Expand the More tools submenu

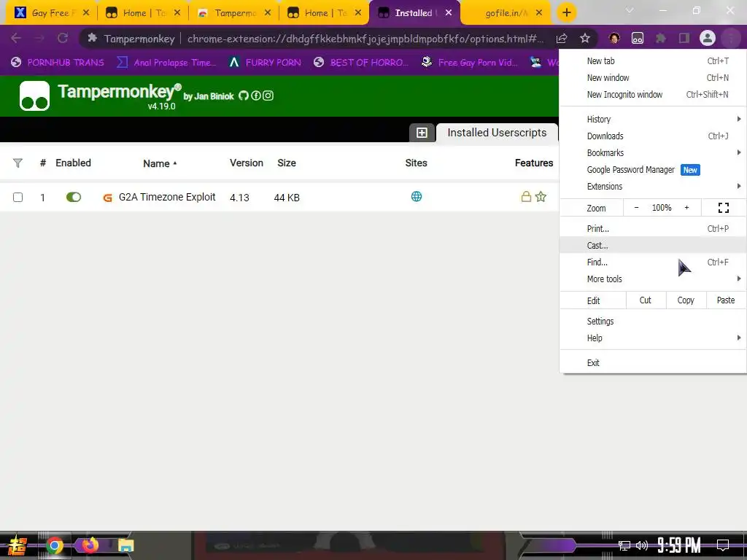coord(653,279)
